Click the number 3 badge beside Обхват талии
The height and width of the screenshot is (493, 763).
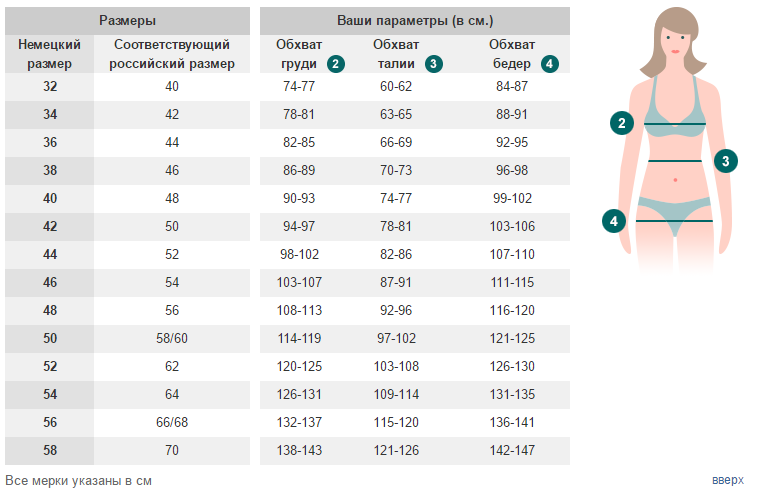tap(433, 64)
